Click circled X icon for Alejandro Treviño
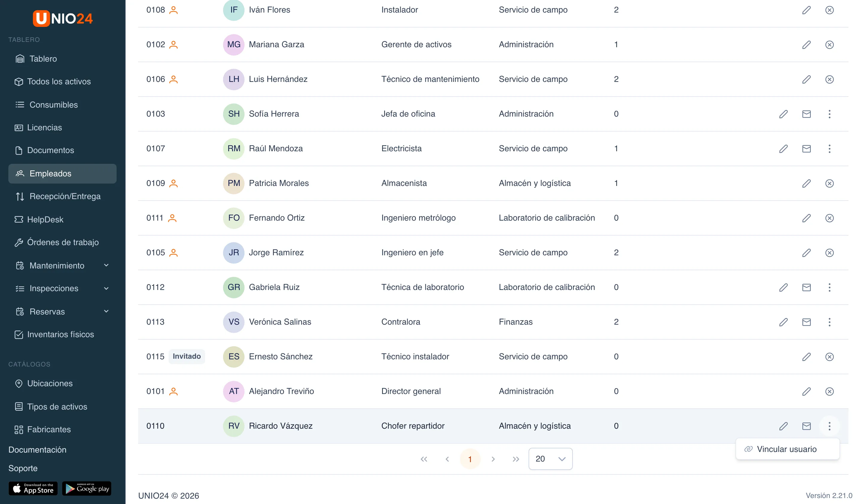Screen dimensions: 861x504 click(x=829, y=391)
